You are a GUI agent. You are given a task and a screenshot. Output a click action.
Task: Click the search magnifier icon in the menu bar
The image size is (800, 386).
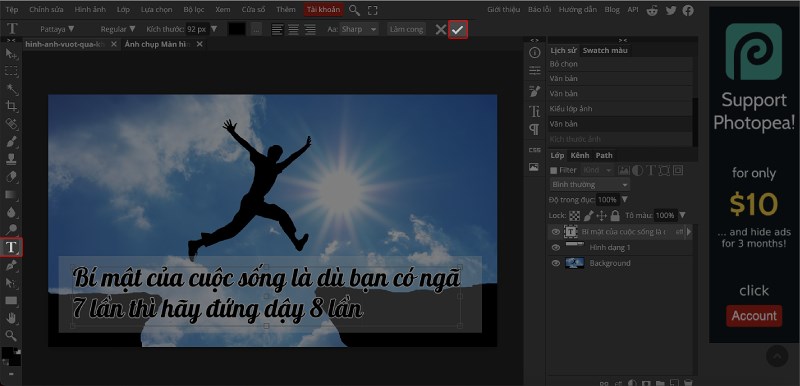click(354, 10)
